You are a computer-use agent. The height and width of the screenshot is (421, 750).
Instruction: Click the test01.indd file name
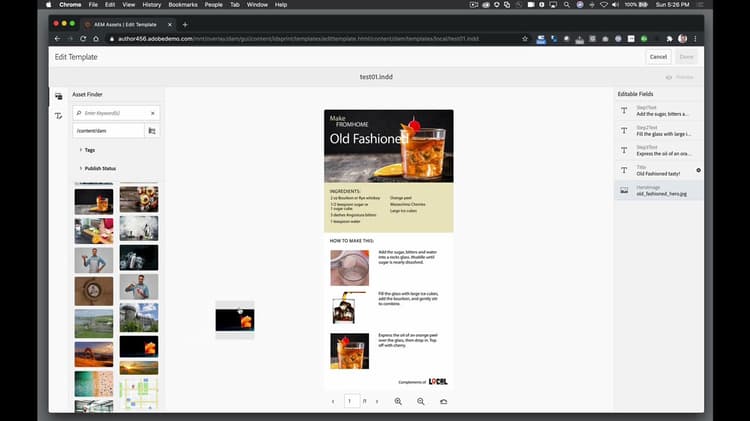pyautogui.click(x=376, y=77)
